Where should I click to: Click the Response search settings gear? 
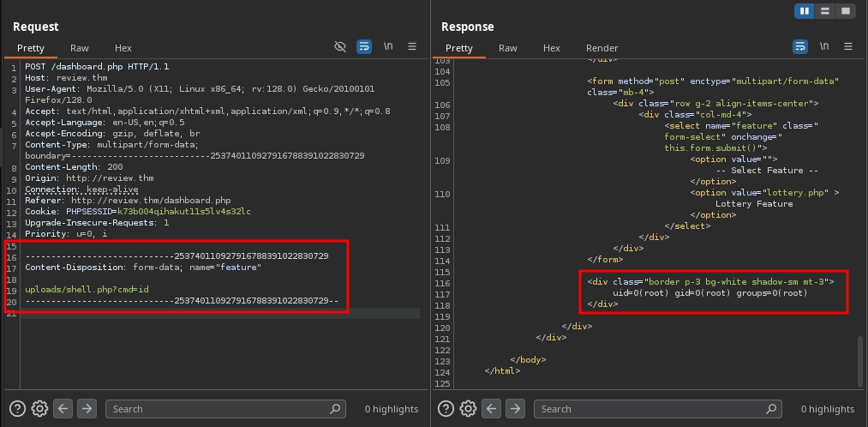[469, 409]
